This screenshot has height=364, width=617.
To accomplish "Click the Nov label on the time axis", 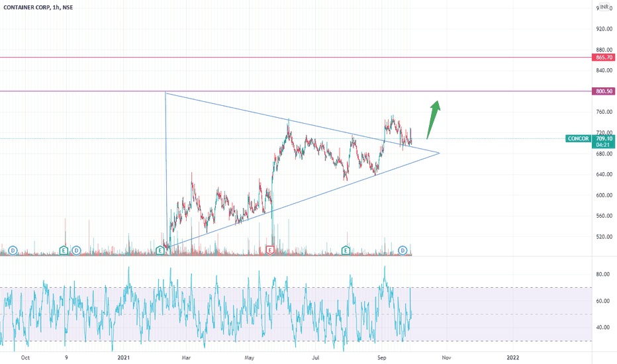I will click(446, 357).
